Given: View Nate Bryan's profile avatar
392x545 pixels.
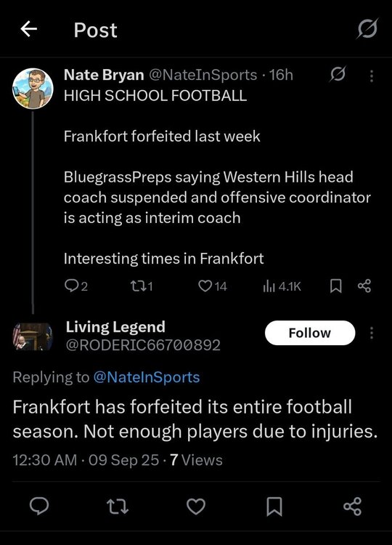Looking at the screenshot, I should coord(33,88).
